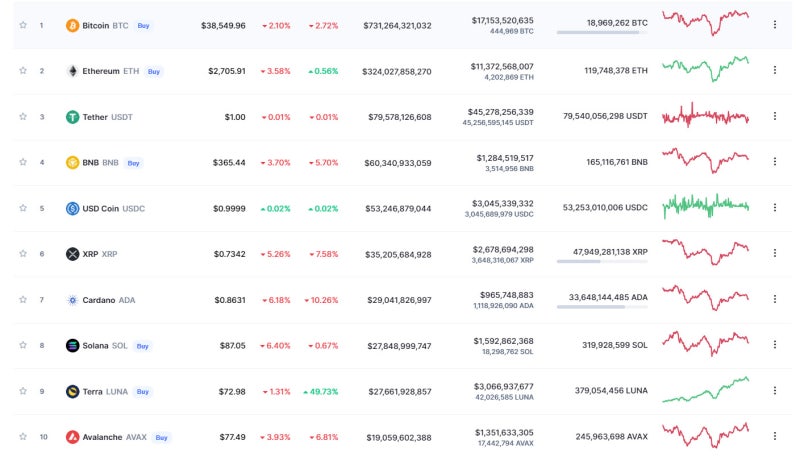The width and height of the screenshot is (800, 457).
Task: Click the Ethereum diamond logo icon
Action: point(72,71)
